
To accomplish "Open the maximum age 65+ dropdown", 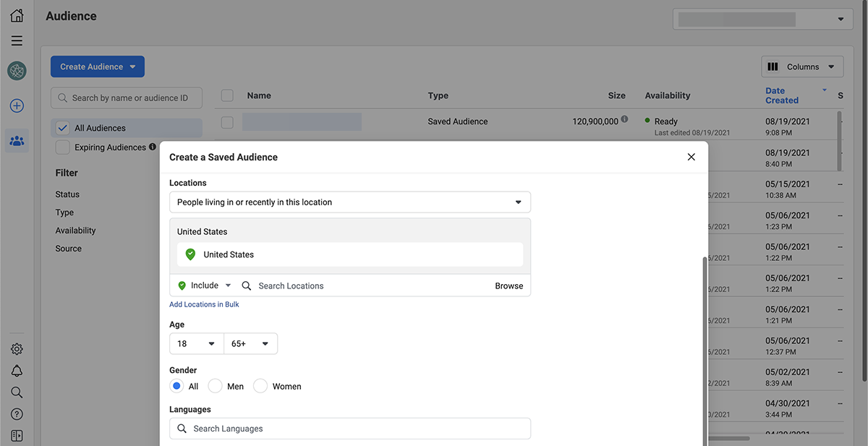I will tap(250, 344).
